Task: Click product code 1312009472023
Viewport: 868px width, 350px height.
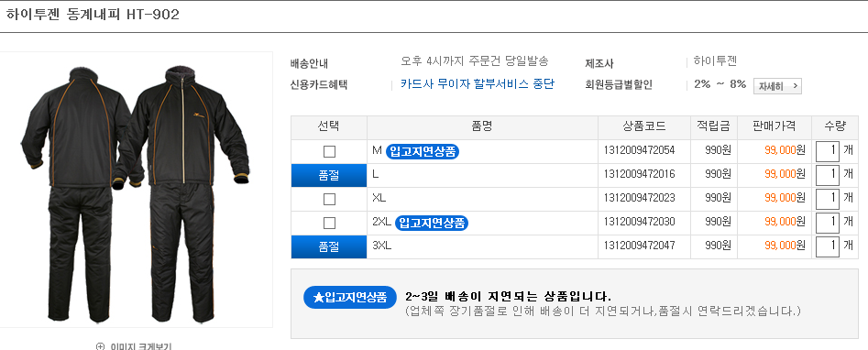Action: (x=640, y=198)
